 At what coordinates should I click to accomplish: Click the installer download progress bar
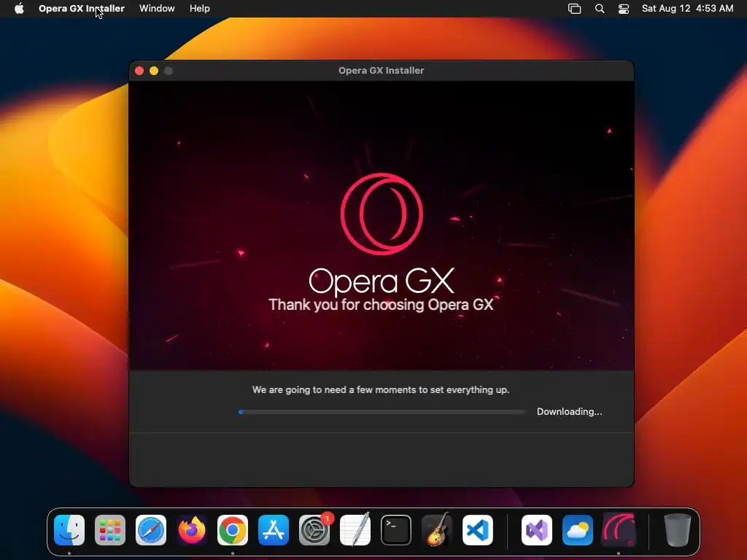(x=381, y=412)
